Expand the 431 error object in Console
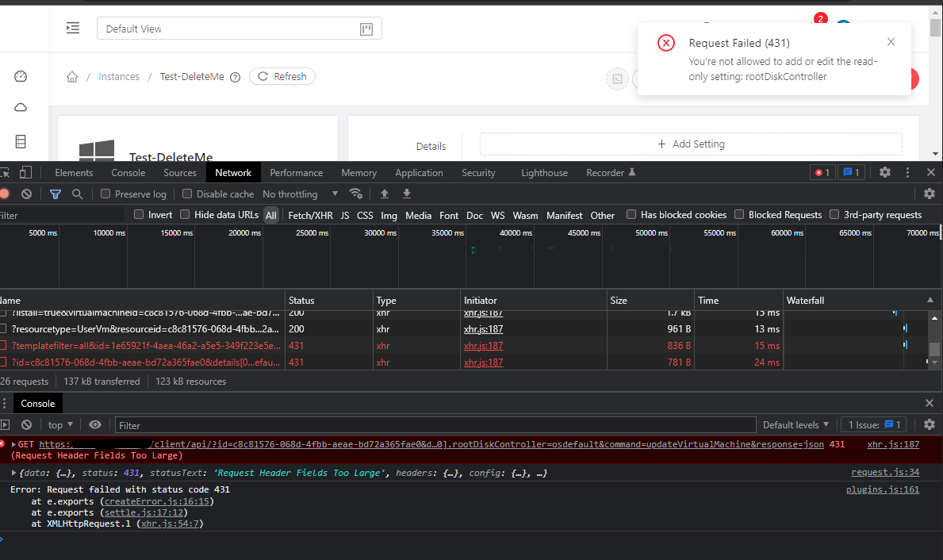Screen dimensions: 943x560 (13, 472)
